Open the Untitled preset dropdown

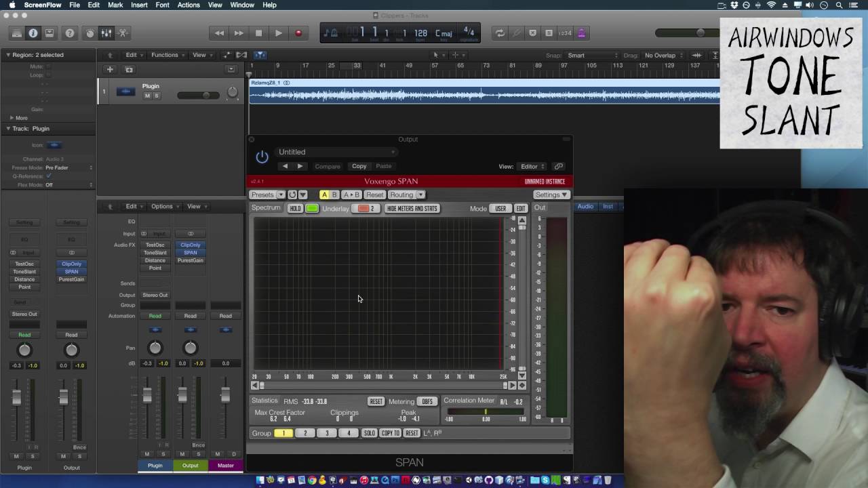(336, 152)
